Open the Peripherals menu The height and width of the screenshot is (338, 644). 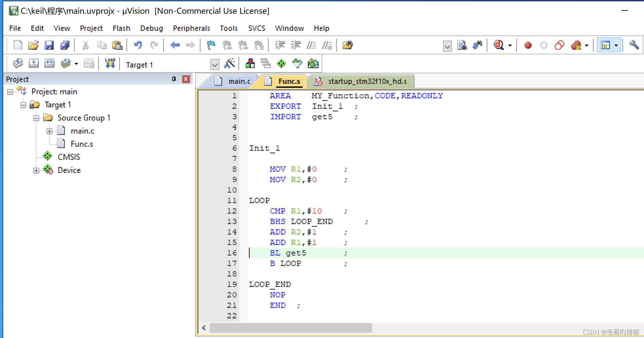click(191, 28)
